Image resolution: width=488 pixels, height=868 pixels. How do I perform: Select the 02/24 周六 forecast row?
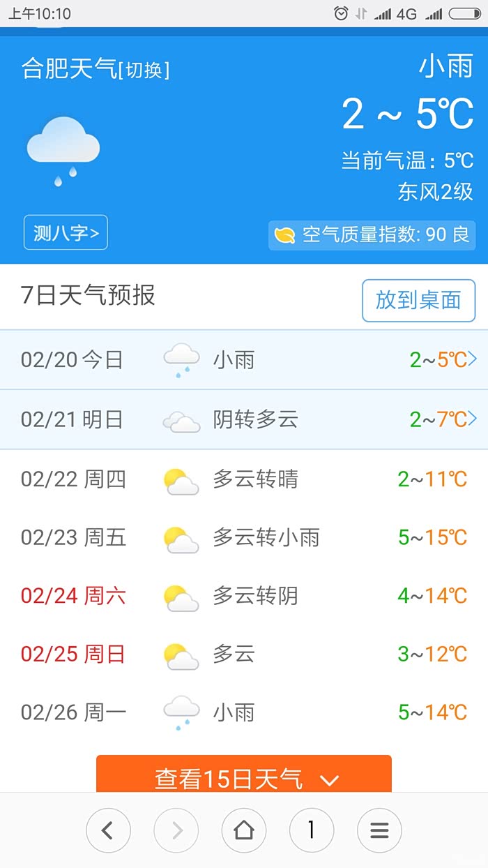click(x=244, y=597)
